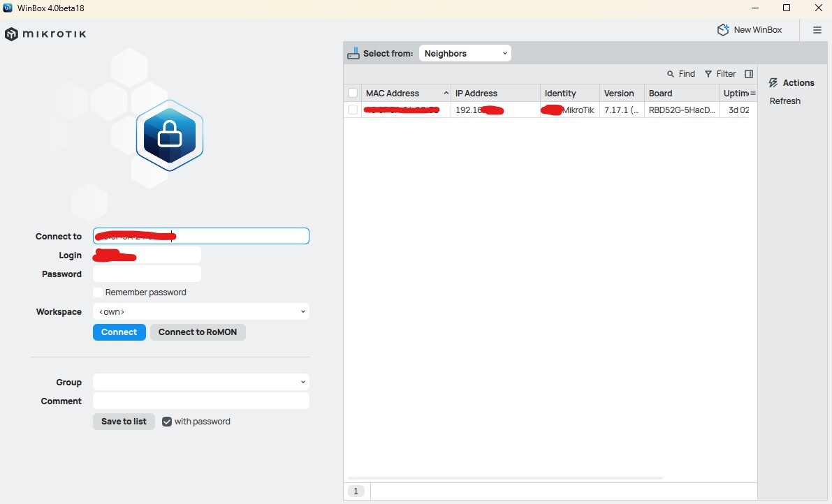This screenshot has width=832, height=504.
Task: Click into the Comment field
Action: tap(201, 401)
